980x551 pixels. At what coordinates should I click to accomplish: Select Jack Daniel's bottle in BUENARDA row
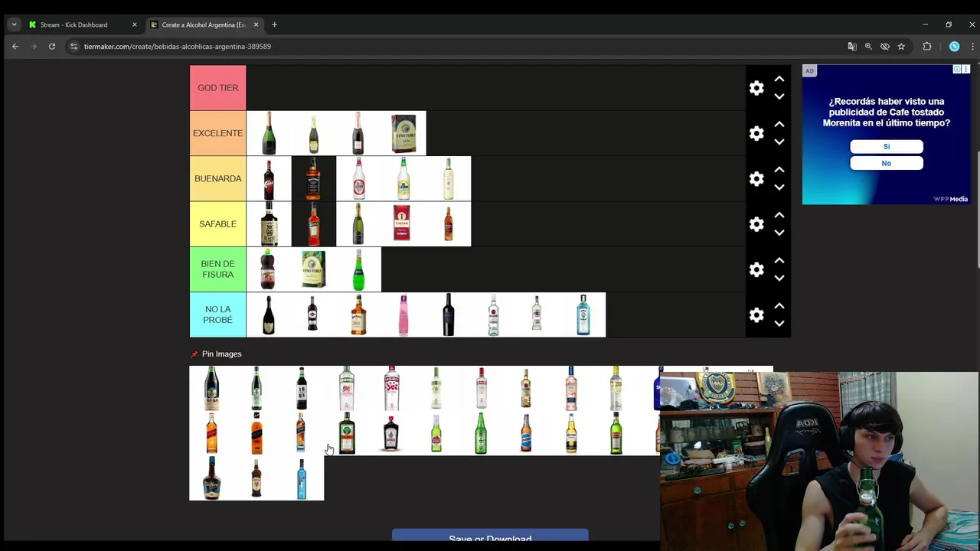click(314, 178)
